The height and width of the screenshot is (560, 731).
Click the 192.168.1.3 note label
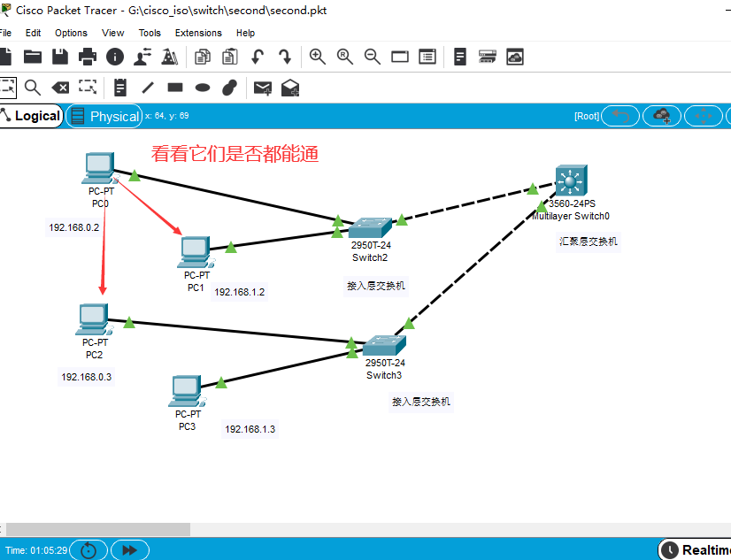pyautogui.click(x=250, y=429)
